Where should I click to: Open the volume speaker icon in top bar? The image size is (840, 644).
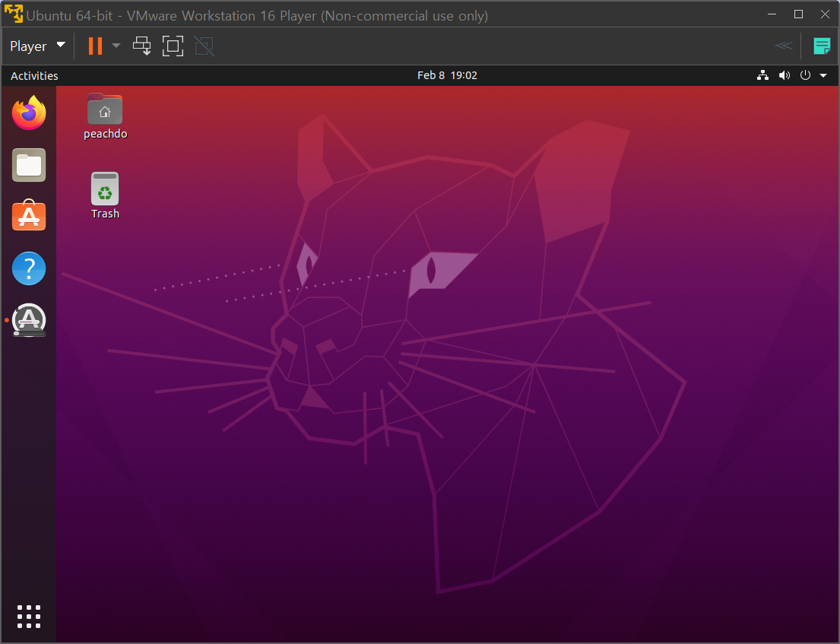785,75
